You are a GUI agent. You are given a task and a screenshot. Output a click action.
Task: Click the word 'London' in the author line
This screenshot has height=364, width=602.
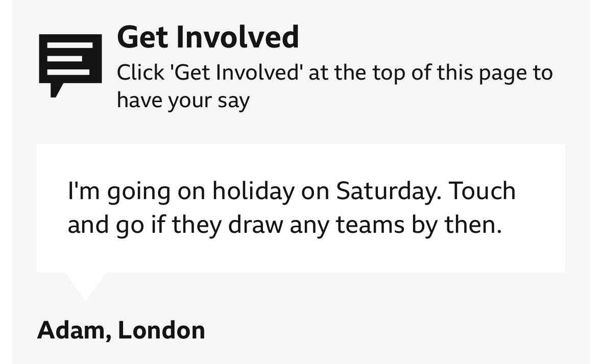tap(161, 330)
